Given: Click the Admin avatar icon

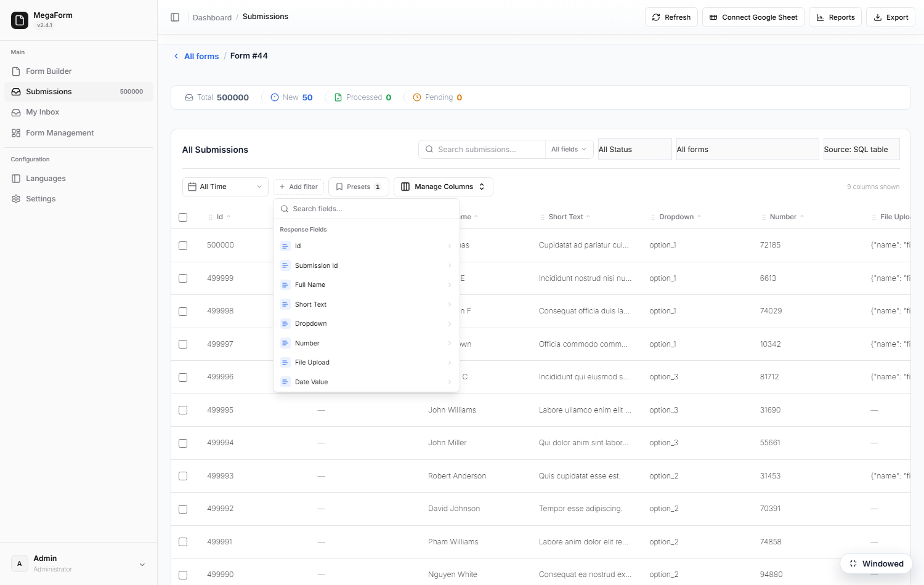Looking at the screenshot, I should 20,563.
